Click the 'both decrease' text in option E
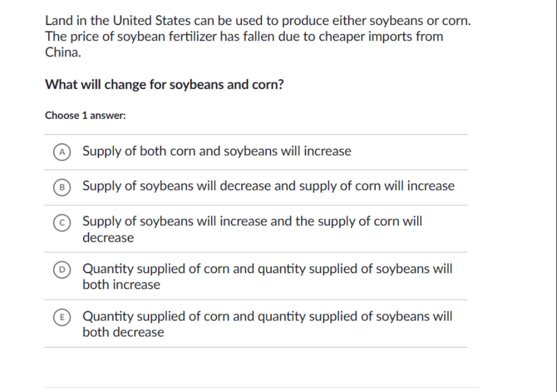This screenshot has height=392, width=557. (x=123, y=332)
